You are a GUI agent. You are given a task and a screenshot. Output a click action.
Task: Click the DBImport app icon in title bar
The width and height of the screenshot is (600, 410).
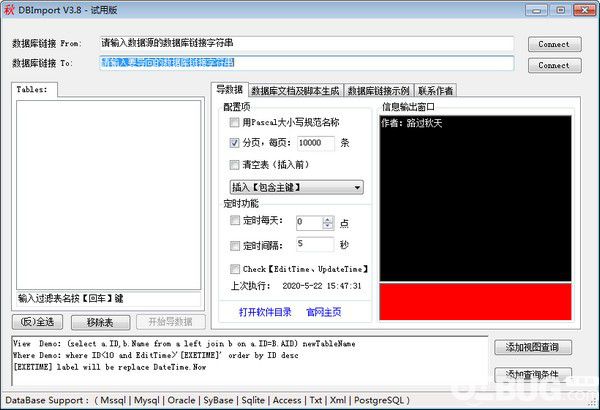pos(8,10)
